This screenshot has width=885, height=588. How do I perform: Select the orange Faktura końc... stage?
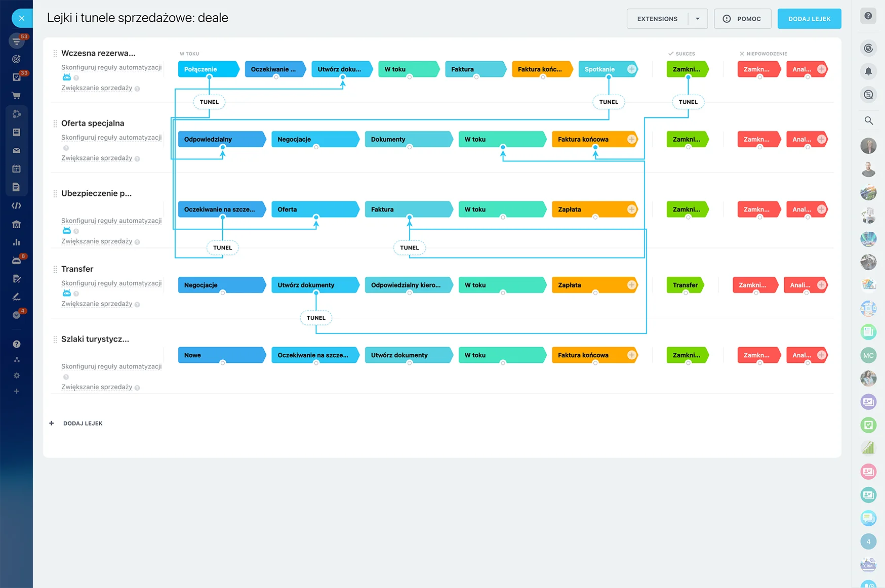coord(541,69)
